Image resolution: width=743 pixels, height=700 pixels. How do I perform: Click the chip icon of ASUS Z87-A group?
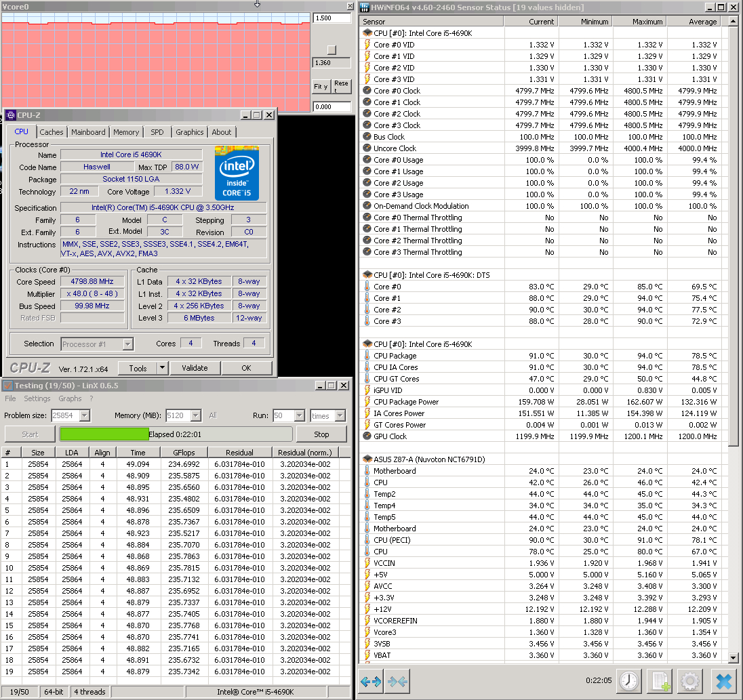point(367,459)
